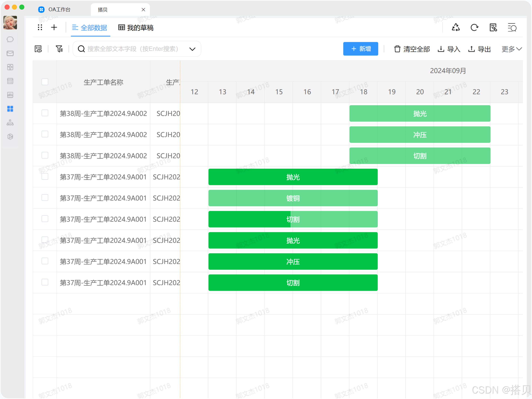Expand the search field dropdown arrow

tap(192, 49)
